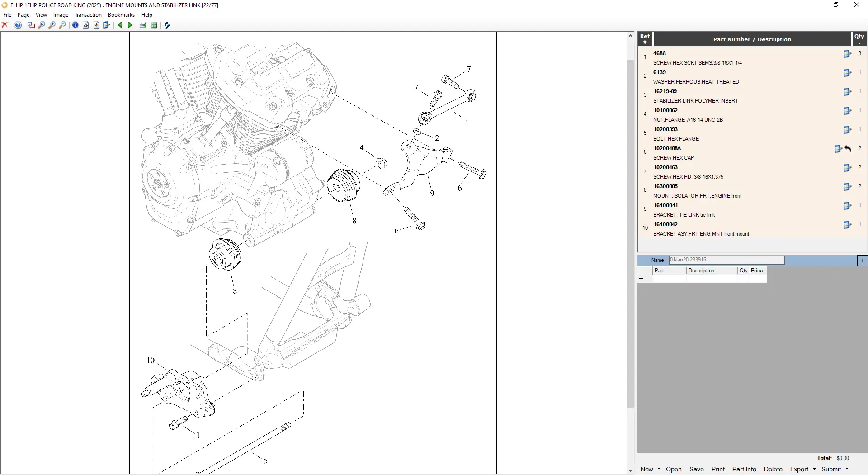Click the blue footprints icon in toolbar

[167, 25]
